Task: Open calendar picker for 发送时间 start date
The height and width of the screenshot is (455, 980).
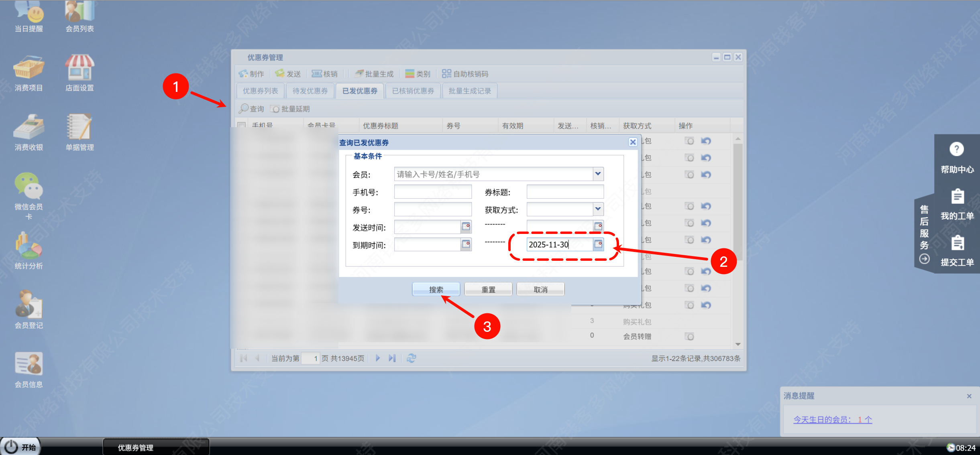Action: click(x=466, y=227)
